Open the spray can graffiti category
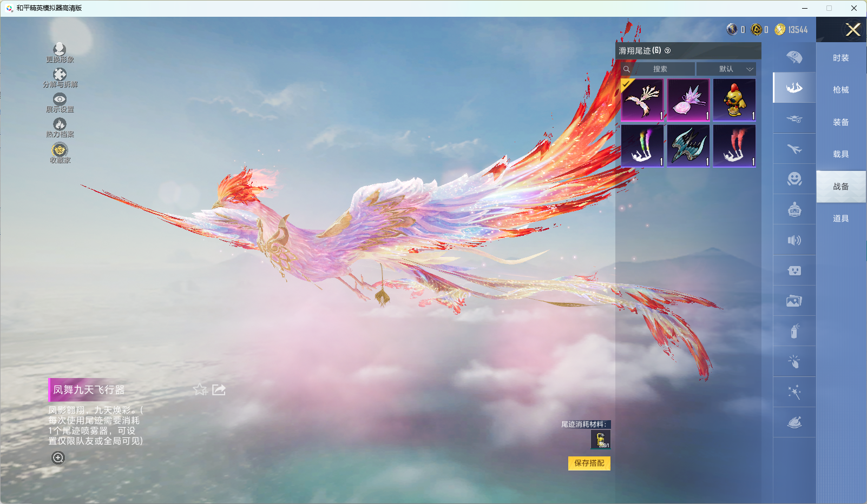The image size is (867, 504). tap(794, 331)
